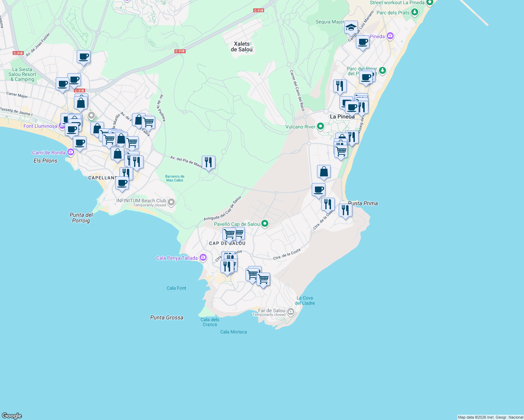Click the Parc dels Prats tree marker
Image resolution: width=524 pixels, height=420 pixels.
[x=415, y=12]
